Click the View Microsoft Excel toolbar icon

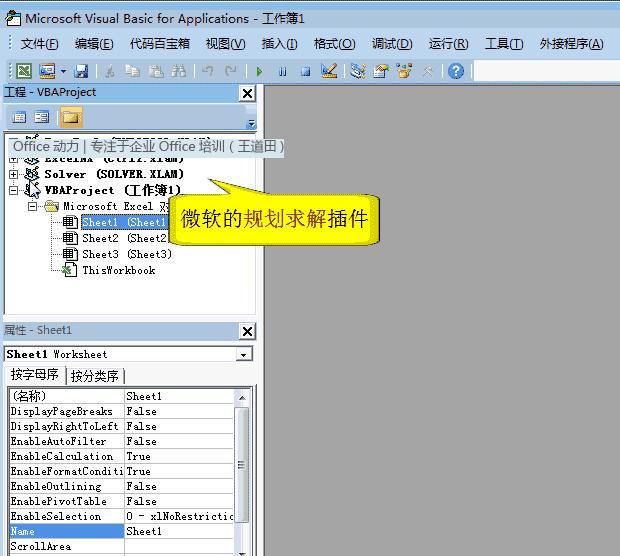24,72
